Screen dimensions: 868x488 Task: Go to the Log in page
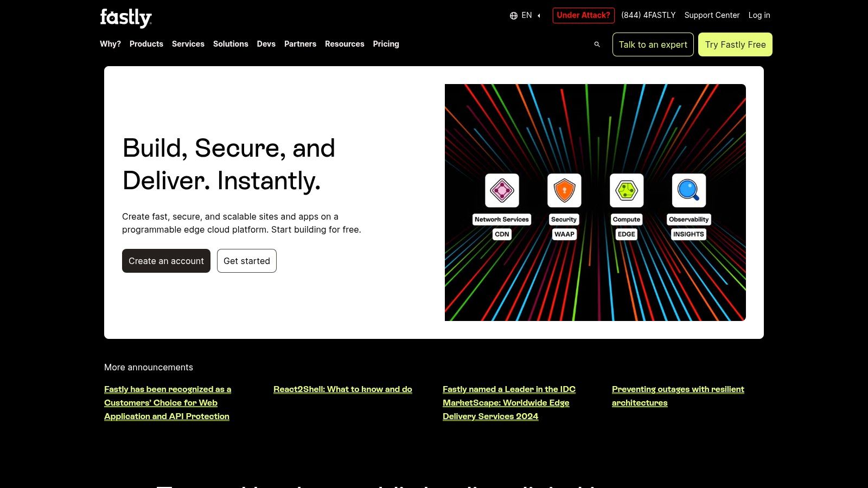point(759,15)
